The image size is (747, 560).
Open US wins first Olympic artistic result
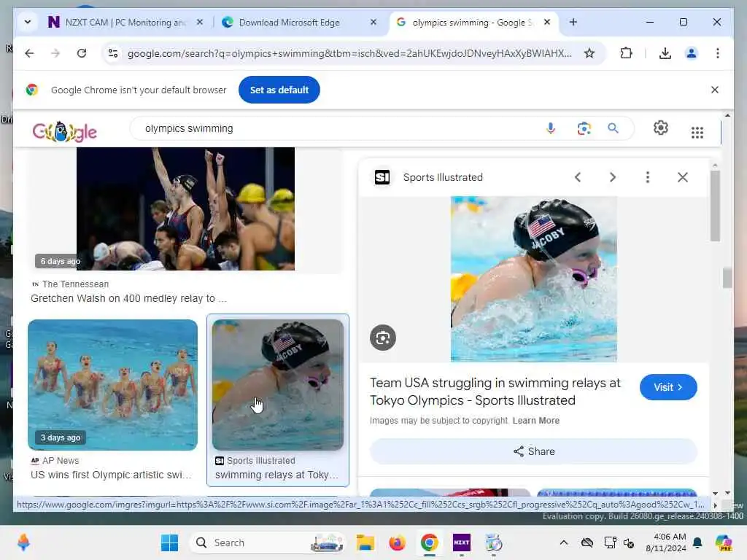tap(111, 475)
